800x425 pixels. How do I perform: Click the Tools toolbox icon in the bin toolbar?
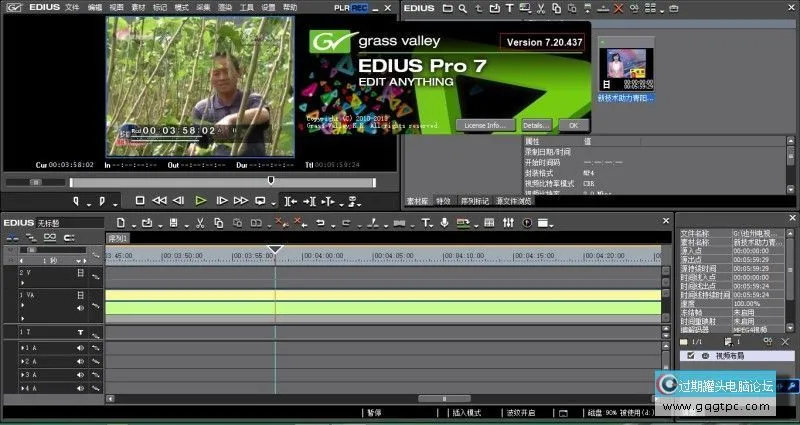coord(673,8)
